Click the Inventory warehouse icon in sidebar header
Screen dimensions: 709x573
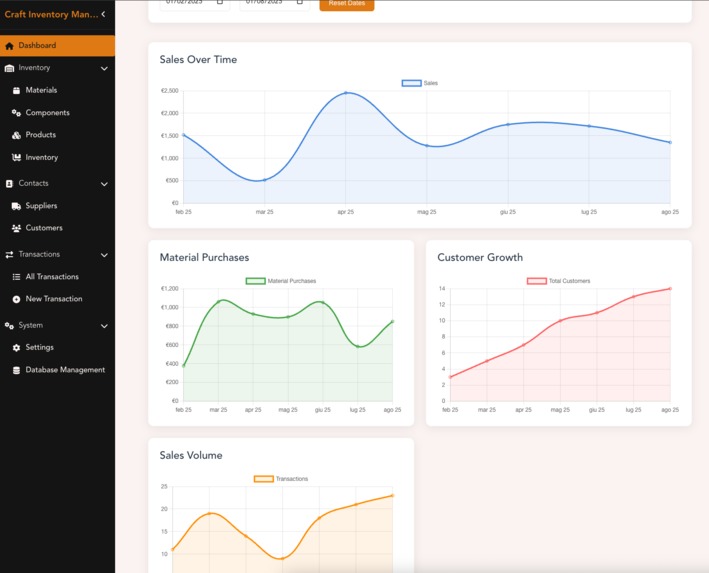(x=9, y=68)
